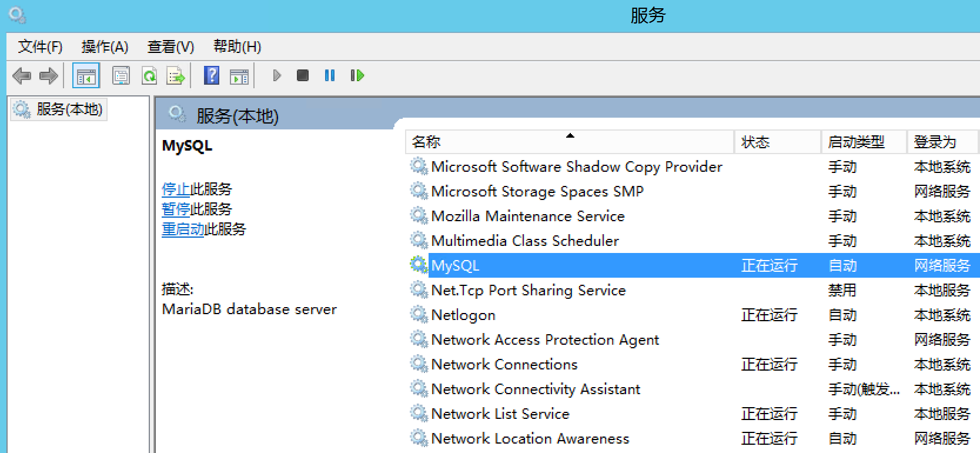Open the 文件(F) menu
980x453 pixels.
coord(40,46)
